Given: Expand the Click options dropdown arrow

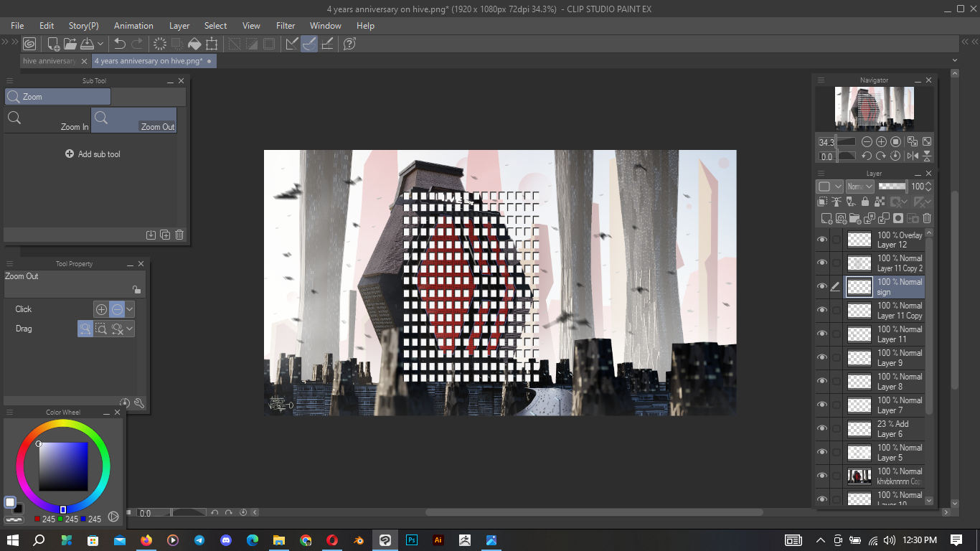Looking at the screenshot, I should pyautogui.click(x=130, y=309).
